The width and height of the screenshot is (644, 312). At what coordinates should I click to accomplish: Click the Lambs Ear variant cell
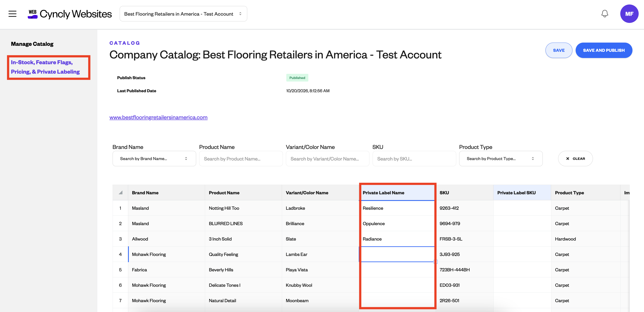320,254
